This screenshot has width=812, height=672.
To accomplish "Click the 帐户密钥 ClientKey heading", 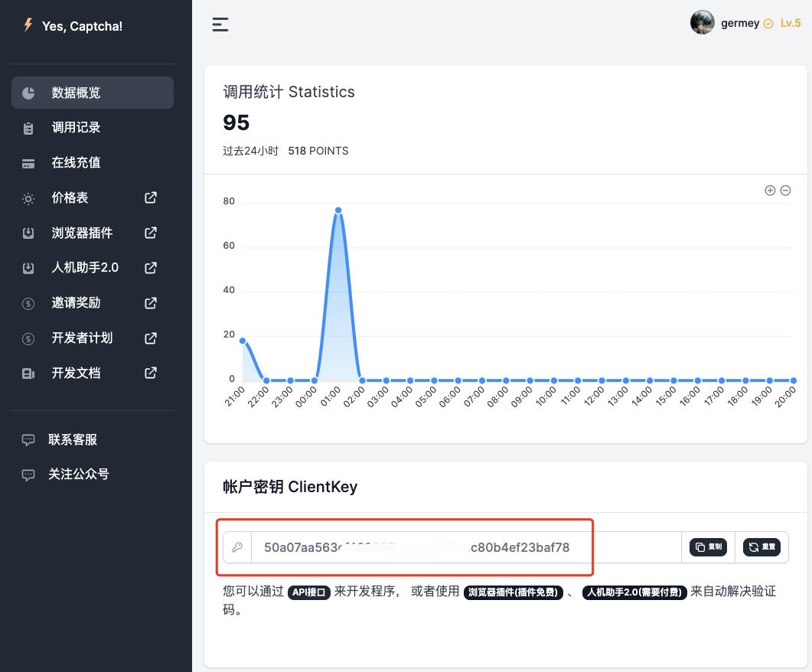I will pos(290,487).
